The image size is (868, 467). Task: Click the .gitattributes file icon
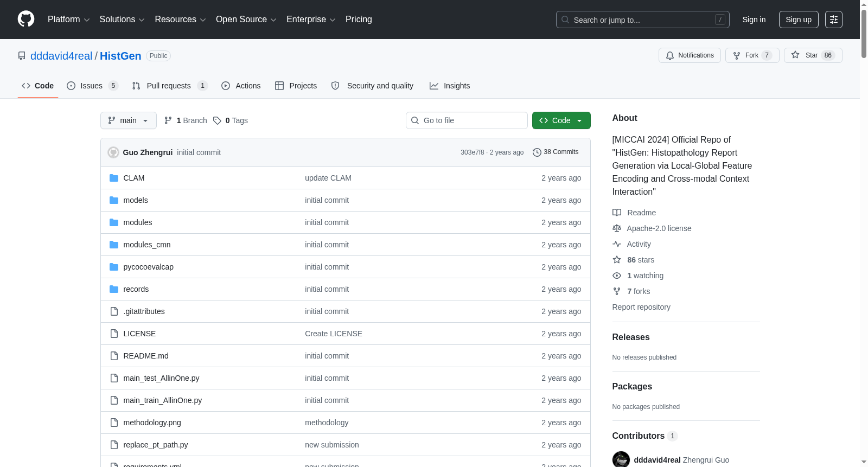[x=114, y=311]
